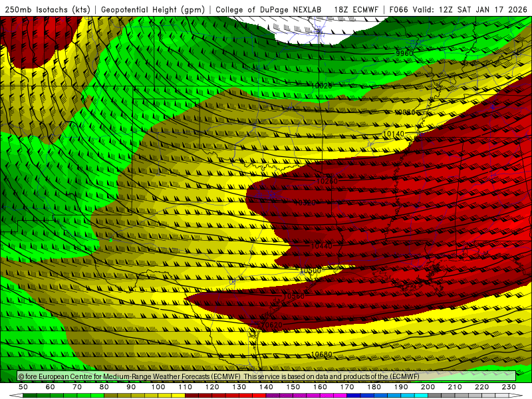Click the 150 value on color scale
The width and height of the screenshot is (532, 399).
293,387
